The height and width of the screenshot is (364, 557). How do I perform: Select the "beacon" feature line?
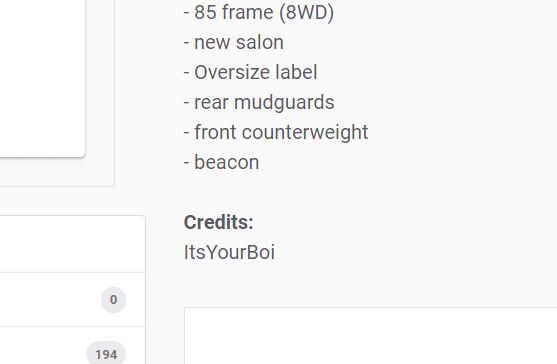point(221,162)
